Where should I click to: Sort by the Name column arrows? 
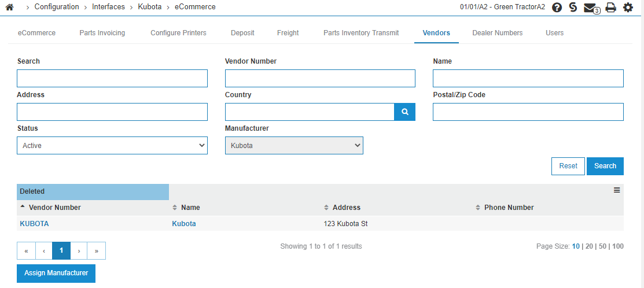coord(175,208)
